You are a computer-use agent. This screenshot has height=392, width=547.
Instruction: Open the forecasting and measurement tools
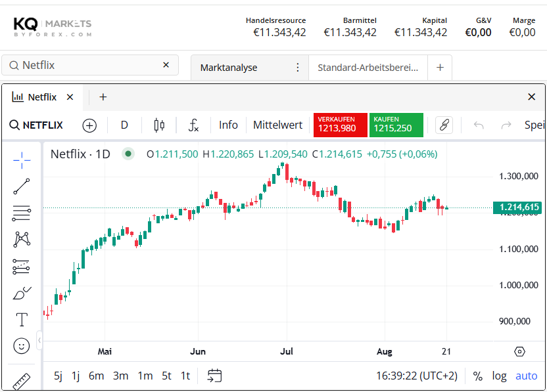pyautogui.click(x=22, y=267)
